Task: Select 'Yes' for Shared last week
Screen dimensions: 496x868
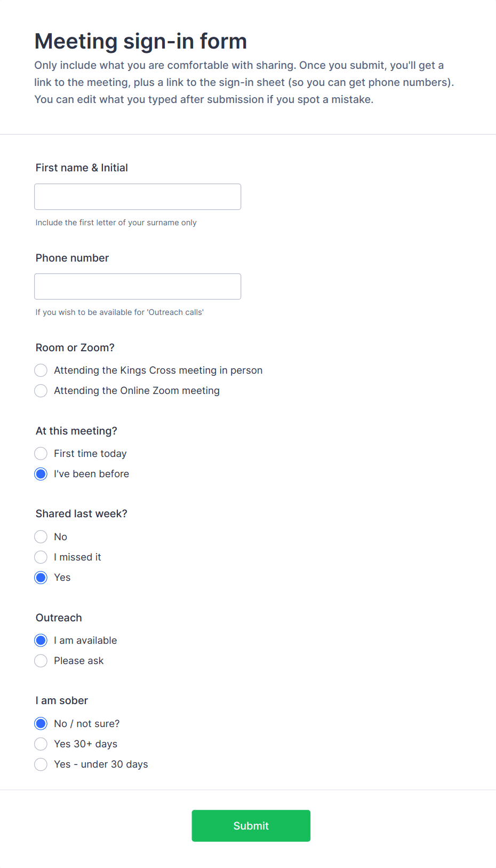Action: [41, 577]
